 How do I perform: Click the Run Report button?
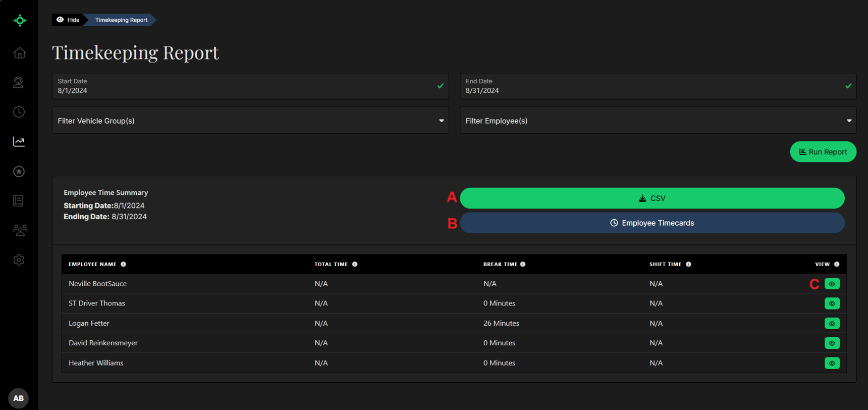(823, 152)
